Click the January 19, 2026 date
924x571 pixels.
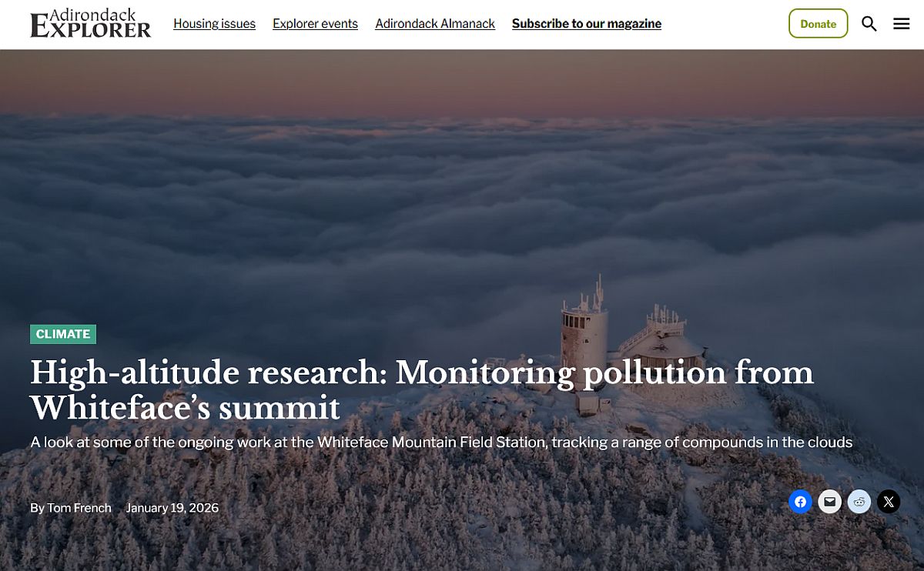tap(172, 508)
